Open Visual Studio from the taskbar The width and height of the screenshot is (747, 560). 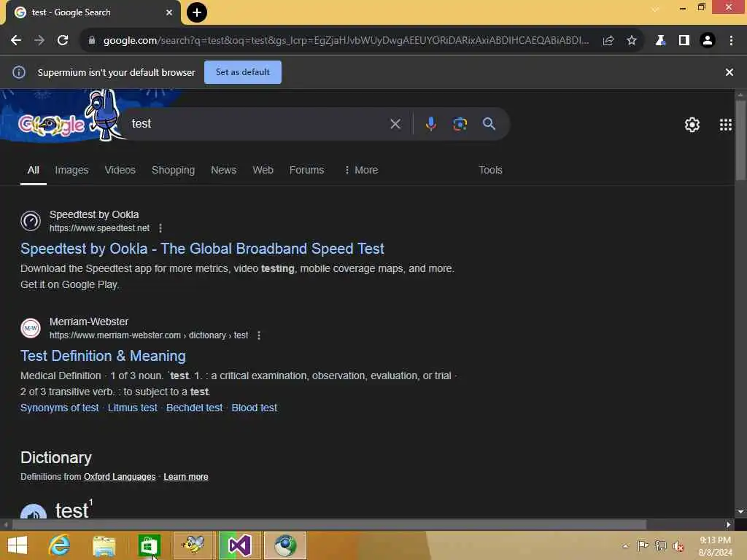(x=239, y=545)
